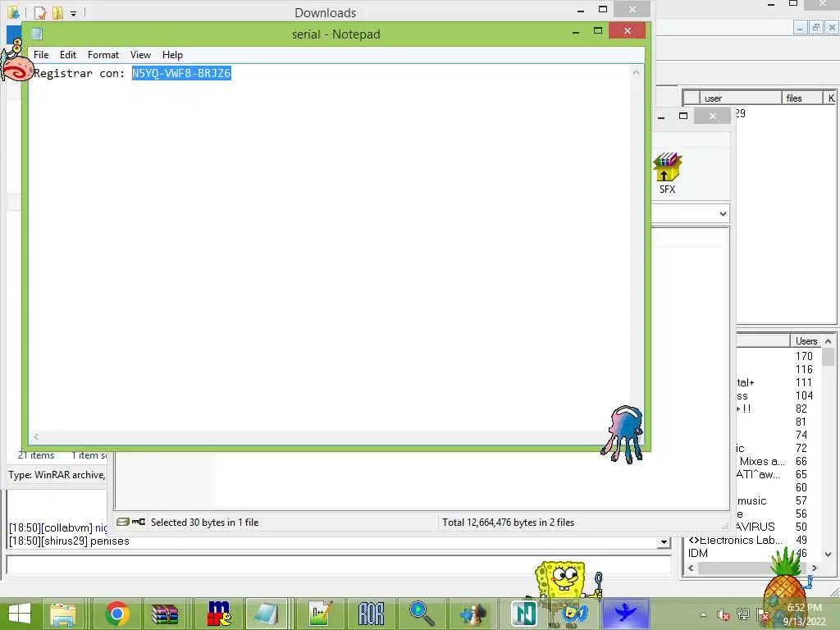This screenshot has height=630, width=840.
Task: Switch to Notepad in the taskbar
Action: coord(267,614)
